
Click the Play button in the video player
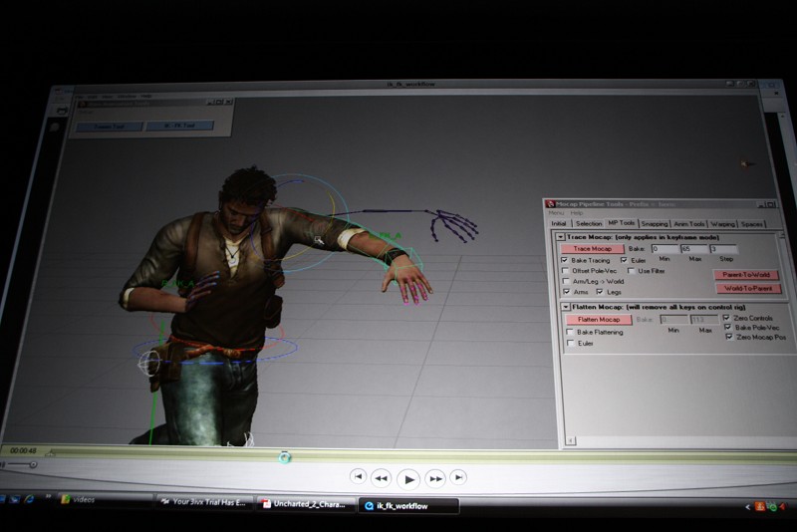coord(408,479)
